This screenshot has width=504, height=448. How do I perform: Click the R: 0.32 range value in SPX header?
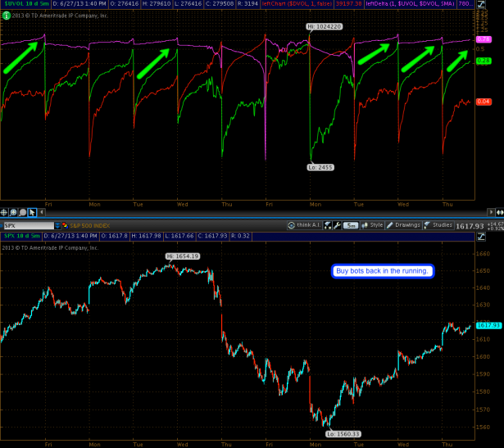[240, 236]
